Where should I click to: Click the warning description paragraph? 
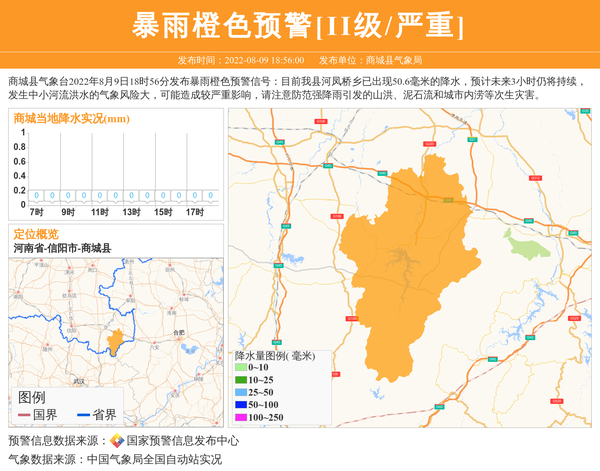click(x=297, y=88)
